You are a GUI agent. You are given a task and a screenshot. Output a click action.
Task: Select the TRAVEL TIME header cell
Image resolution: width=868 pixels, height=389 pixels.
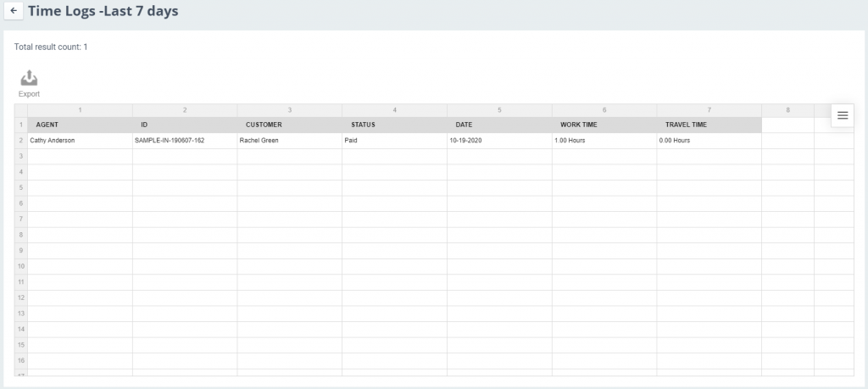pyautogui.click(x=709, y=125)
